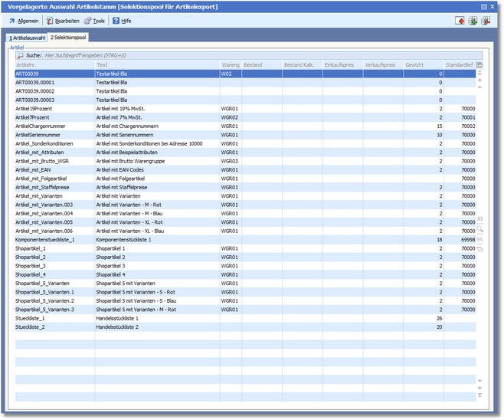The image size is (504, 420).
Task: Click the red arrow export icon in toolbar
Action: click(460, 21)
